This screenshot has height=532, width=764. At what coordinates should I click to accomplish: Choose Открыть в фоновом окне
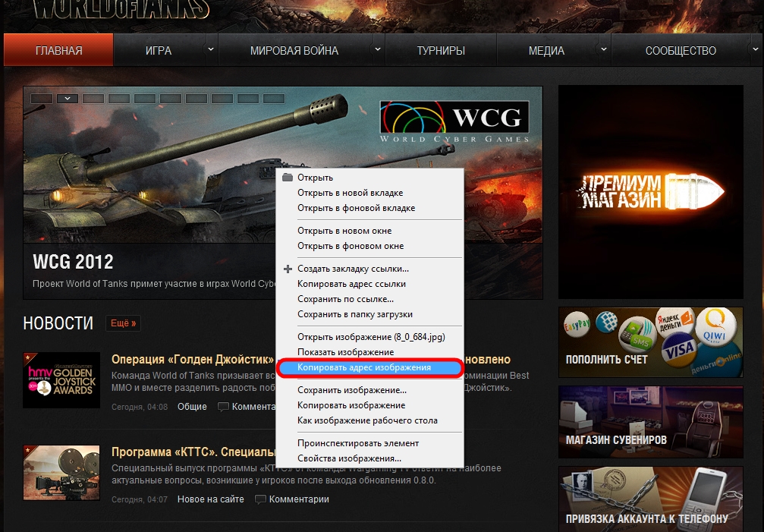369,246
